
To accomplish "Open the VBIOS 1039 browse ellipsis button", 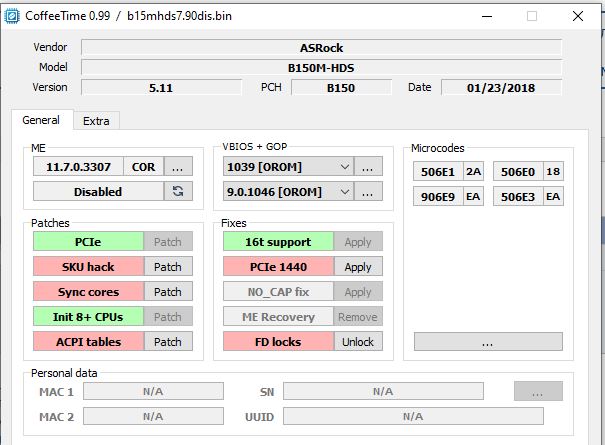I will coord(368,167).
